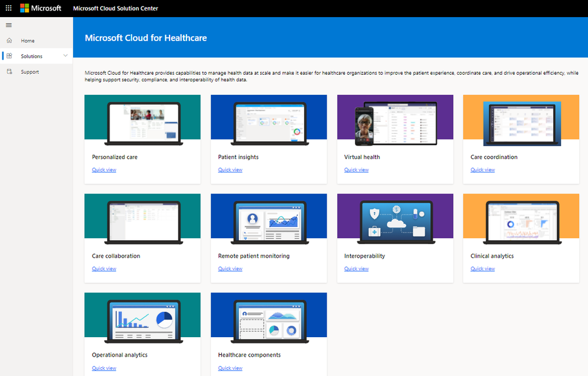Click the Clinical analytics card title
This screenshot has height=376, width=588.
pos(492,256)
